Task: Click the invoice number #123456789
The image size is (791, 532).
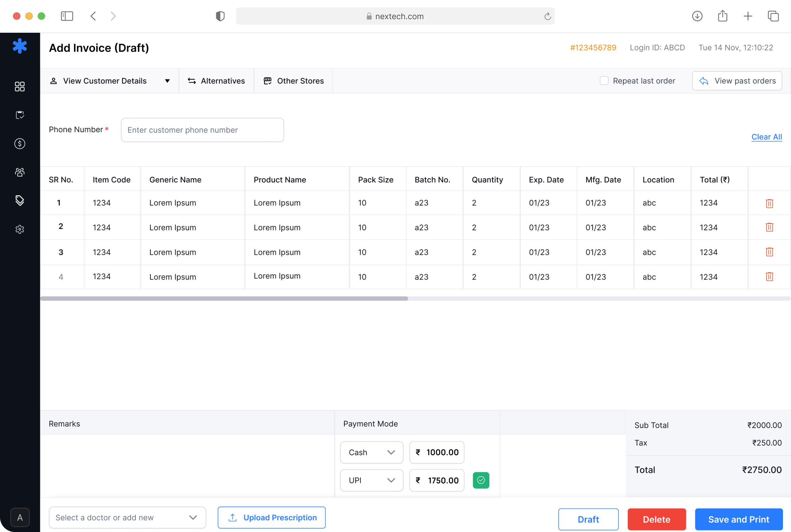Action: coord(593,48)
